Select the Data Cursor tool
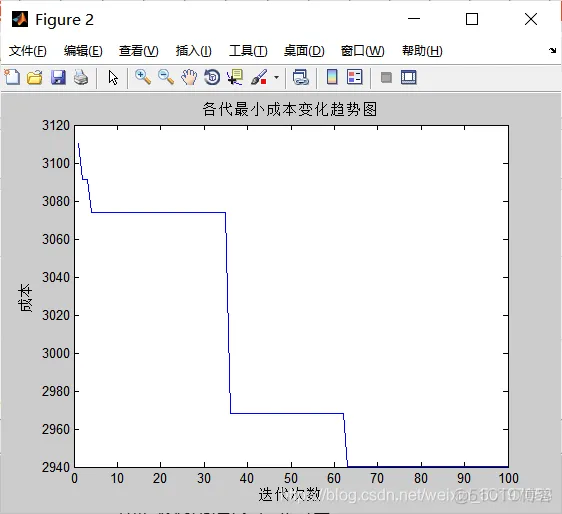The image size is (562, 514). (x=235, y=77)
